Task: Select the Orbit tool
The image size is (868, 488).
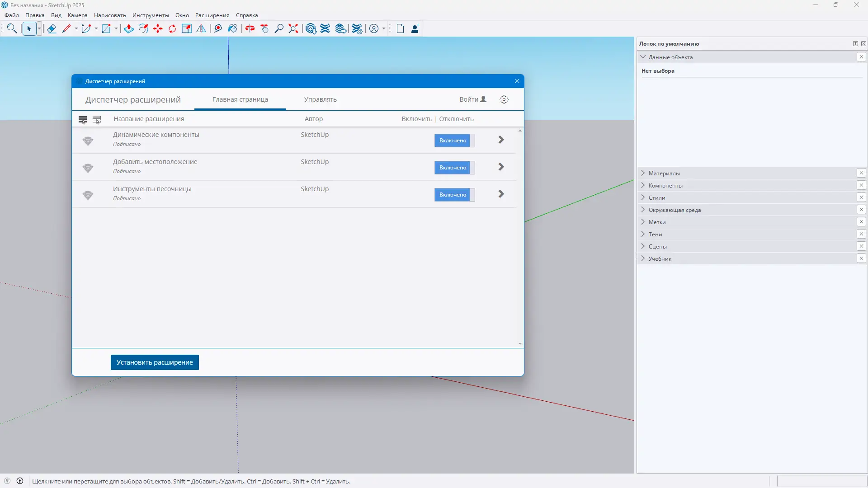Action: point(250,29)
